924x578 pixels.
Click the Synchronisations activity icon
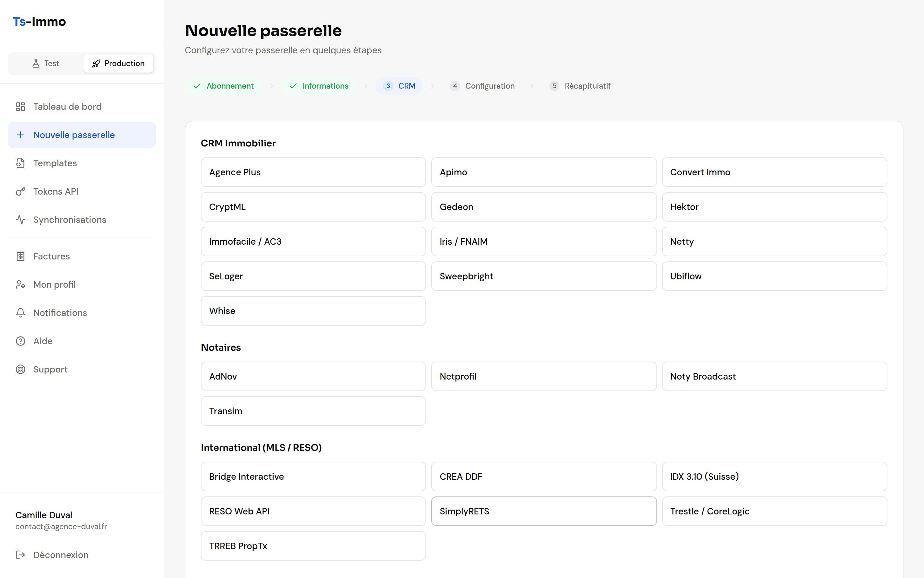pos(21,220)
